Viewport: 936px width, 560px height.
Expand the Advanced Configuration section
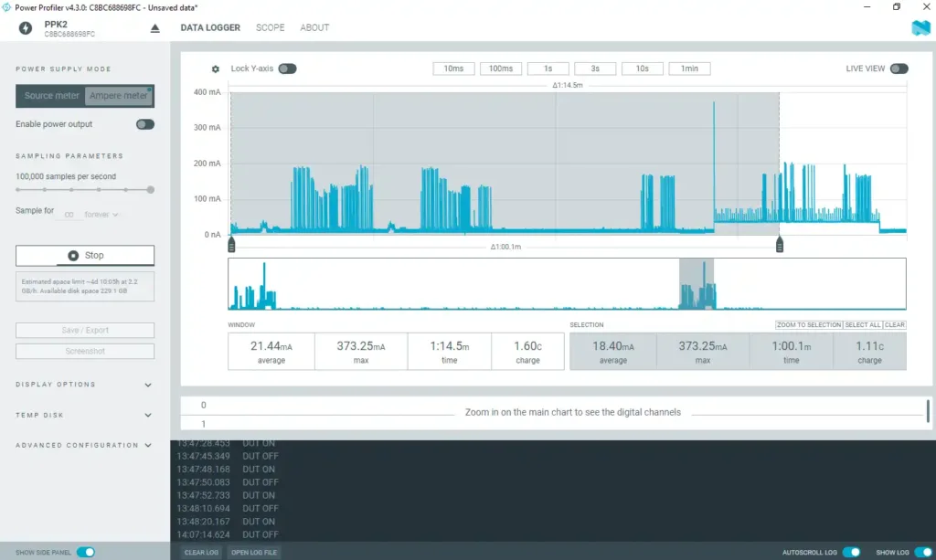pos(84,445)
